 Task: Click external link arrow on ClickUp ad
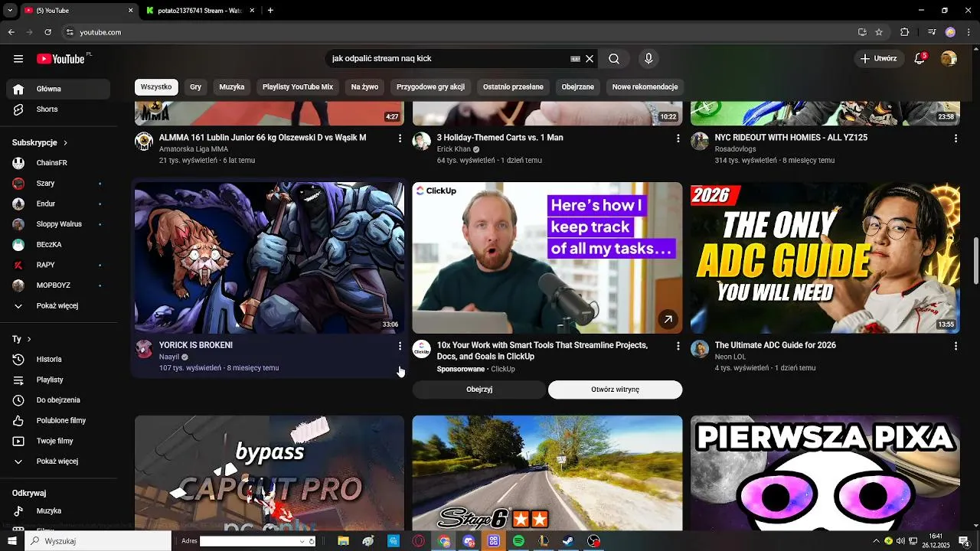pyautogui.click(x=668, y=320)
